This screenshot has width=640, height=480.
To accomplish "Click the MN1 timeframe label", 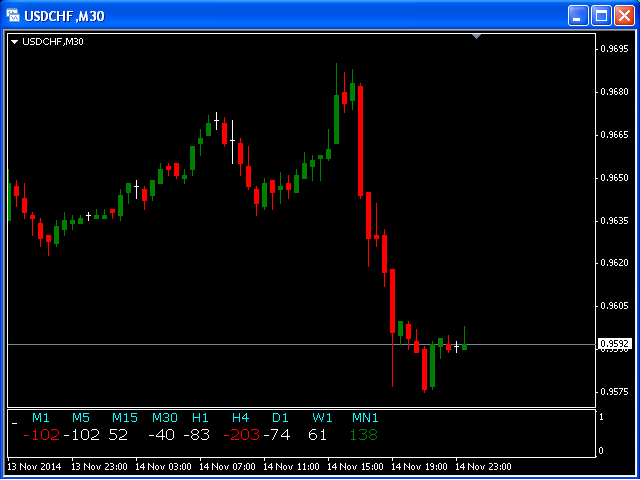I will [365, 417].
